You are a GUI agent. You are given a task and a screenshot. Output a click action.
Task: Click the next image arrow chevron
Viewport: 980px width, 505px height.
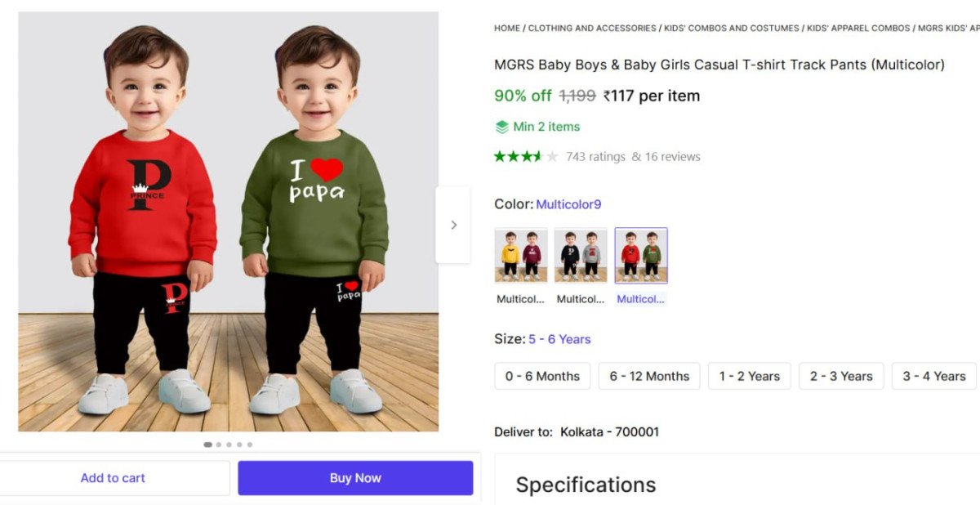(454, 225)
